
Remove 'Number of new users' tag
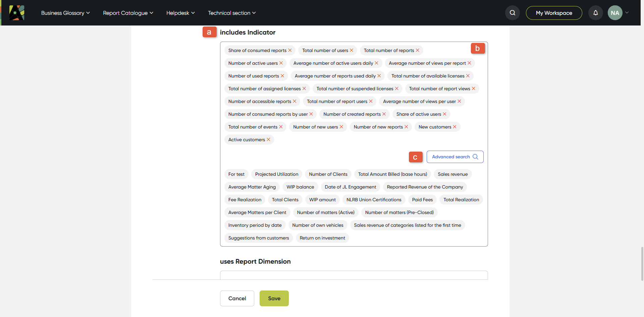(x=341, y=127)
